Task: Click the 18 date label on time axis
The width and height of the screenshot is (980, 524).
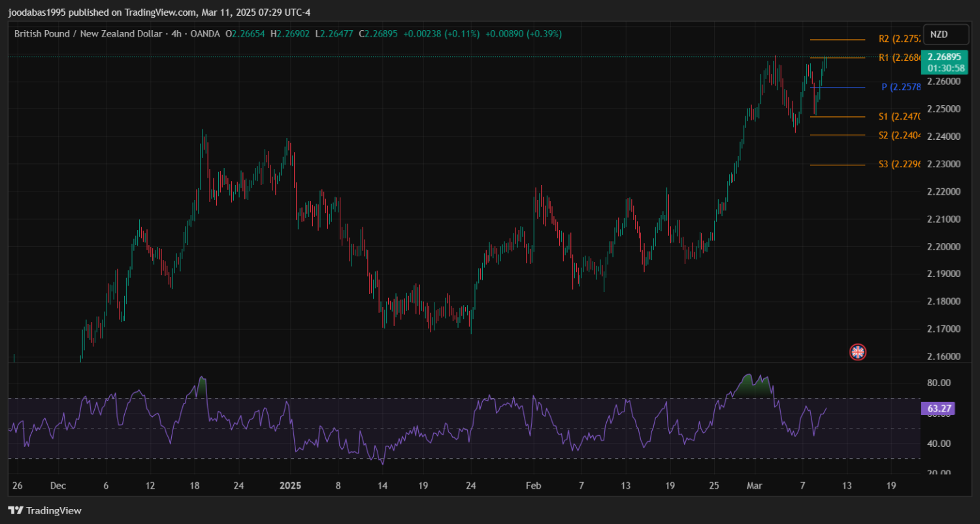Action: tap(195, 485)
